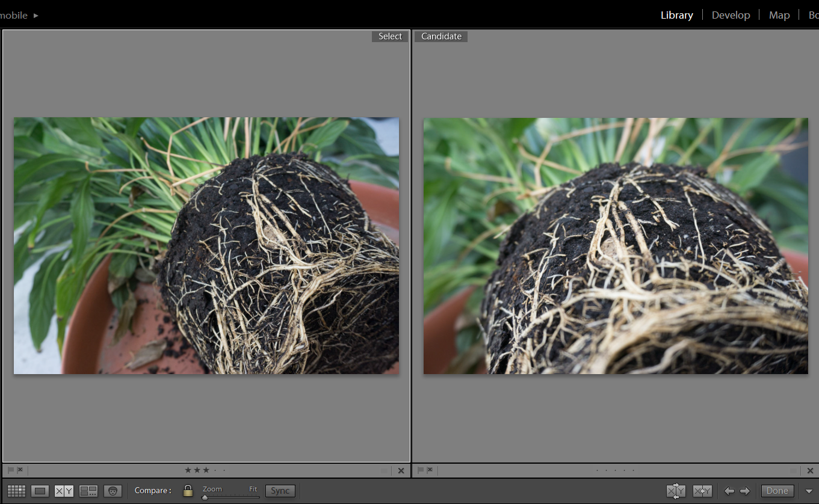The width and height of the screenshot is (819, 504).
Task: Click the Candidate photo of plant roots
Action: 616,245
